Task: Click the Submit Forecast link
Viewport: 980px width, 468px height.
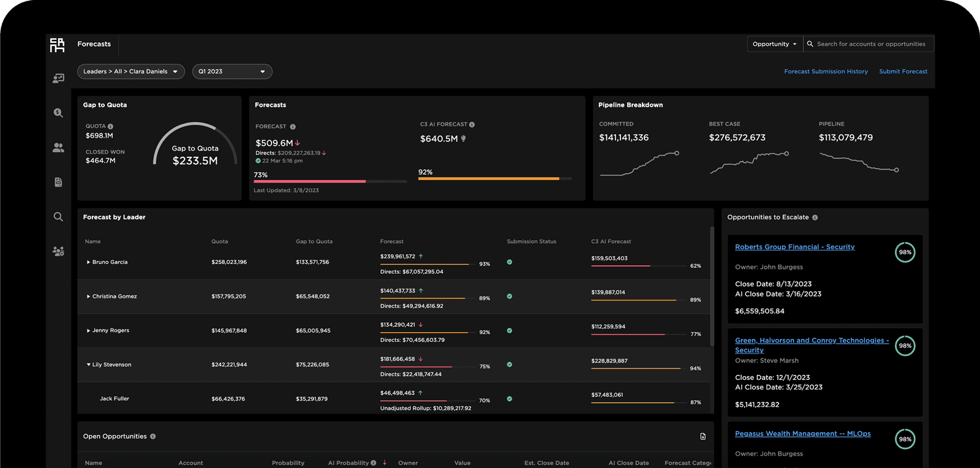Action: (x=903, y=72)
